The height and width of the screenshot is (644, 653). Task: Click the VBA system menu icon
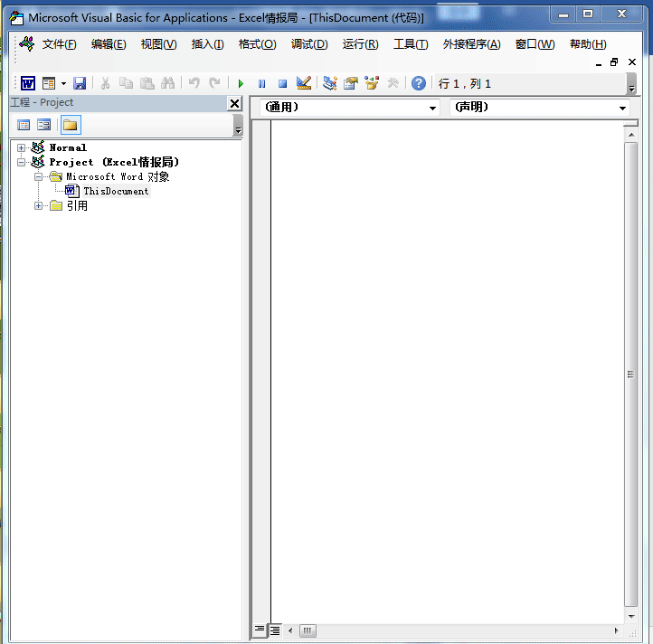[16, 18]
